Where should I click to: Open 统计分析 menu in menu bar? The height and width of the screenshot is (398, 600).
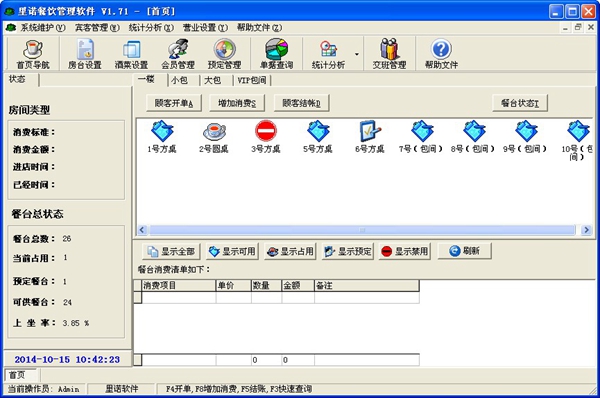(151, 28)
